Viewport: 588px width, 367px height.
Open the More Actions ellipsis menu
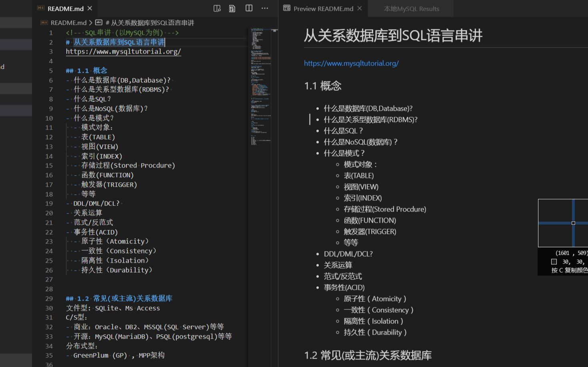pyautogui.click(x=264, y=8)
